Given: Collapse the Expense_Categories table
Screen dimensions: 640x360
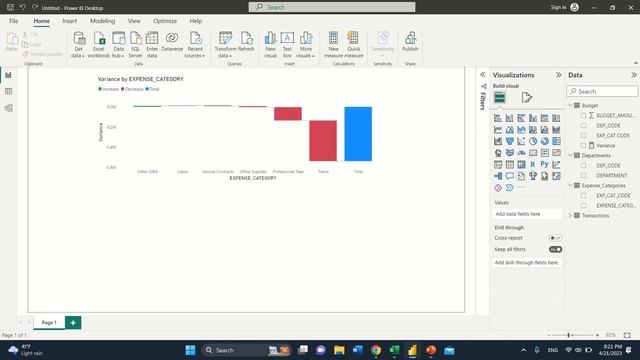Looking at the screenshot, I should (571, 185).
